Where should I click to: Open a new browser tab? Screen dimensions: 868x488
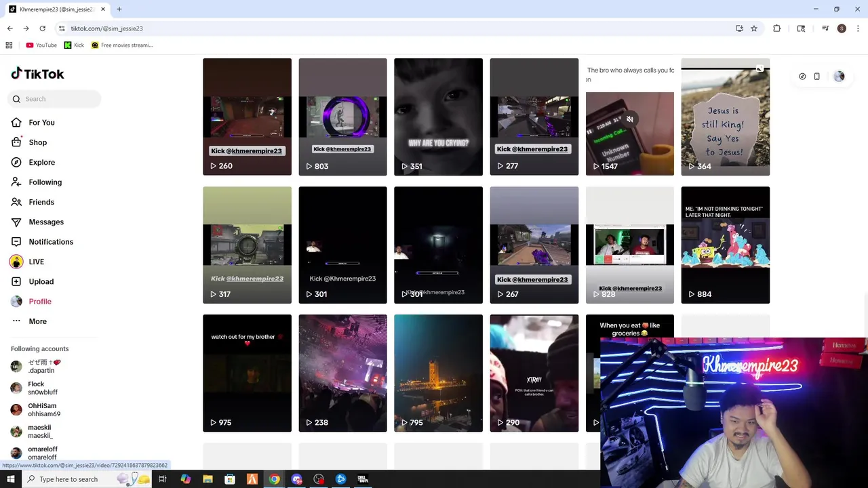click(119, 9)
